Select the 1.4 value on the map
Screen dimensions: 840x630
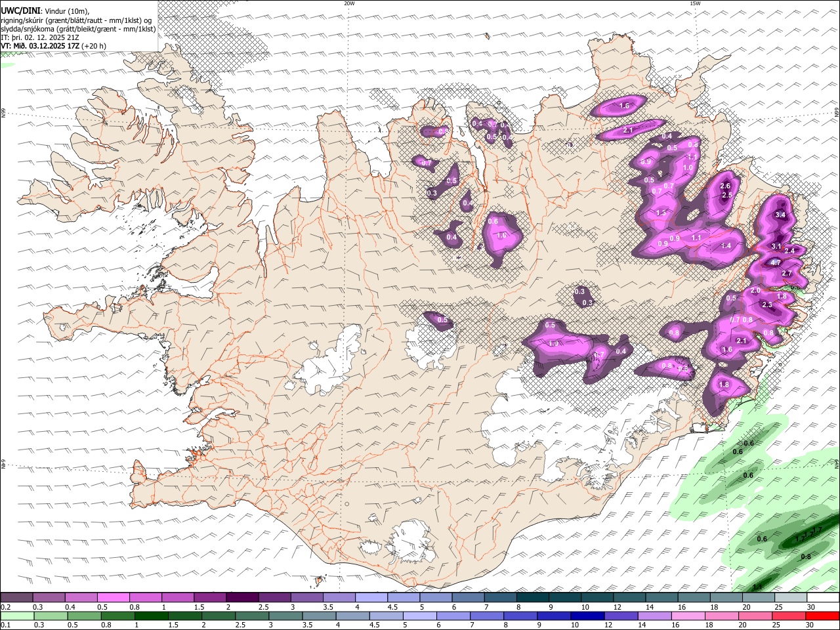point(726,245)
